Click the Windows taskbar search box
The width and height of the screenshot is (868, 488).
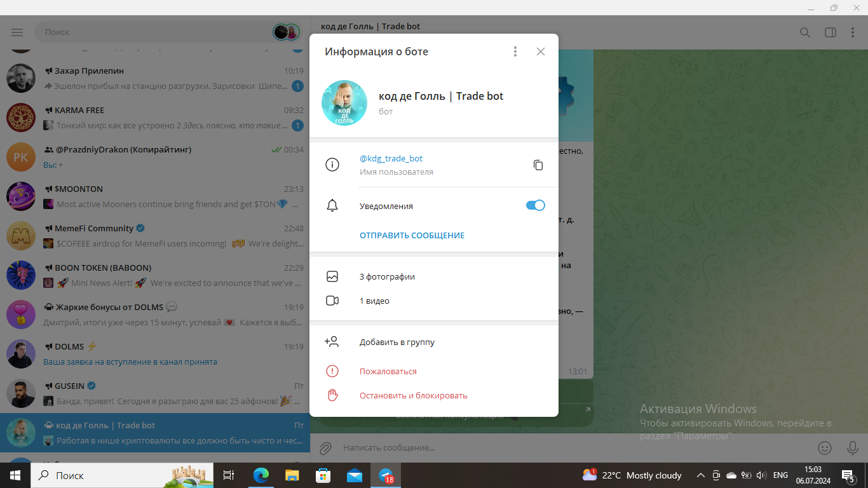point(122,475)
